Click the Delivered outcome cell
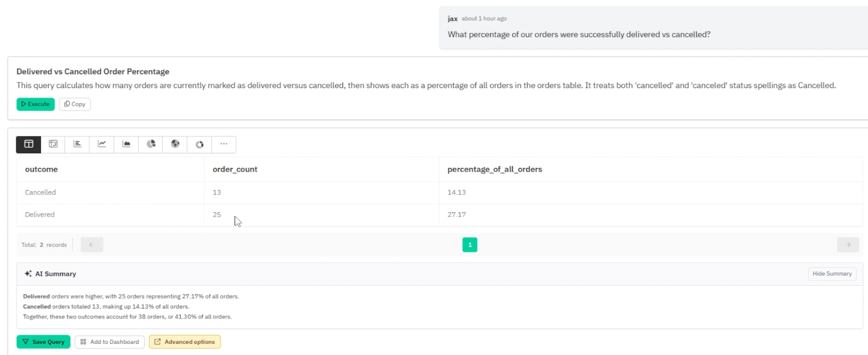The width and height of the screenshot is (868, 355). click(x=110, y=215)
